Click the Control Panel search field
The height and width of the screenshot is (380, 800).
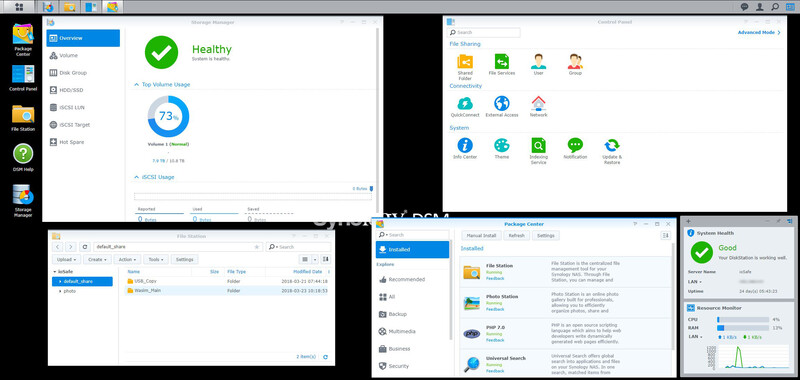tap(484, 33)
